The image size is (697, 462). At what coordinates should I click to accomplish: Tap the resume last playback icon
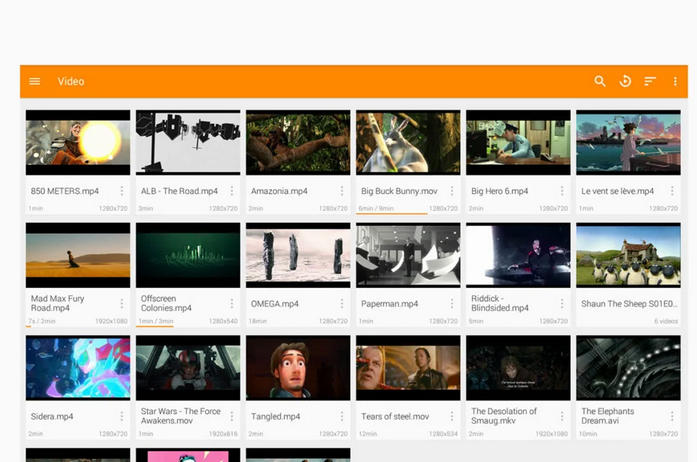pos(625,81)
